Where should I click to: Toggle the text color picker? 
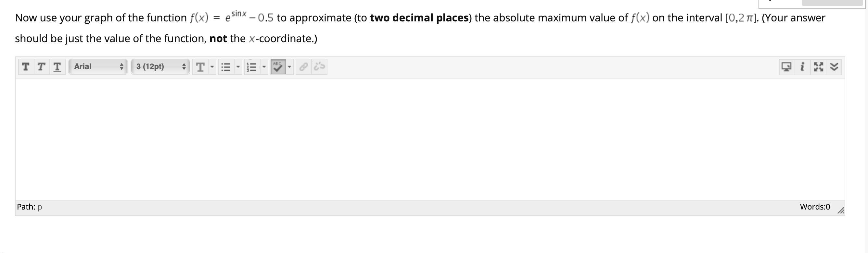(x=200, y=66)
